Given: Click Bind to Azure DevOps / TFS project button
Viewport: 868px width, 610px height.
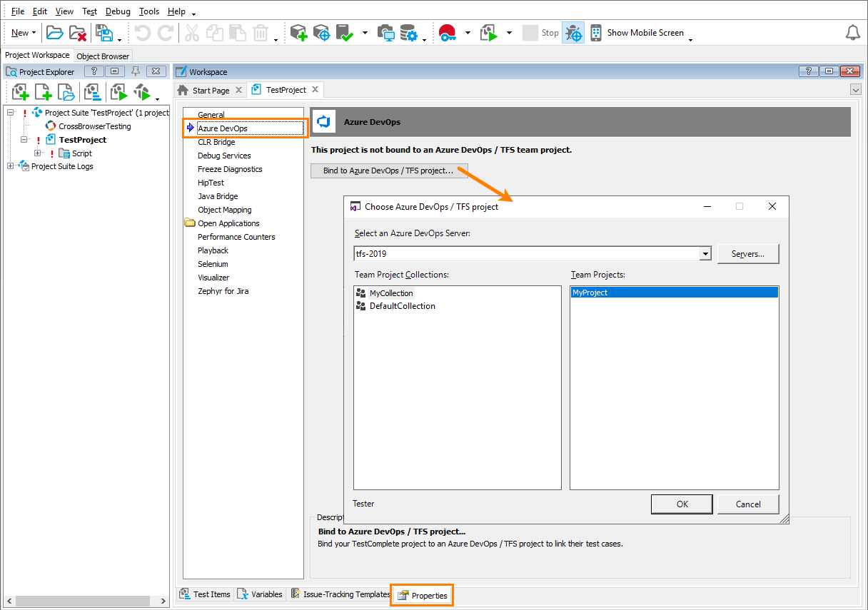Looking at the screenshot, I should tap(389, 171).
